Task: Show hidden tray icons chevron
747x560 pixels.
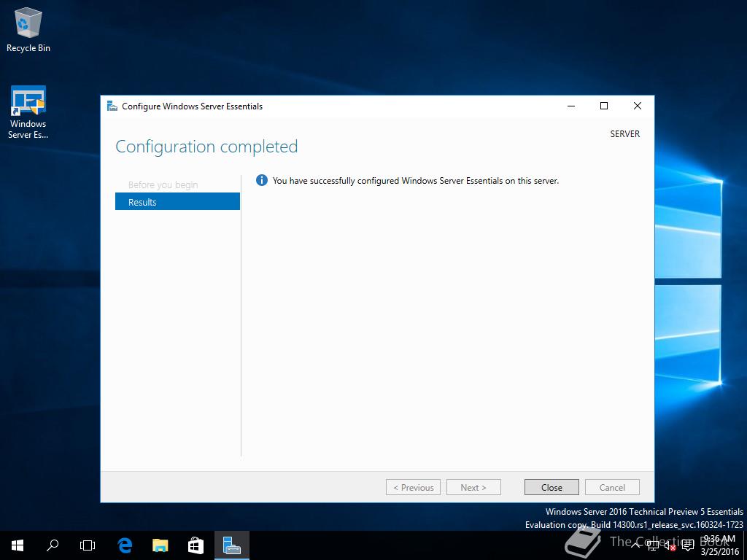Action: pos(635,545)
